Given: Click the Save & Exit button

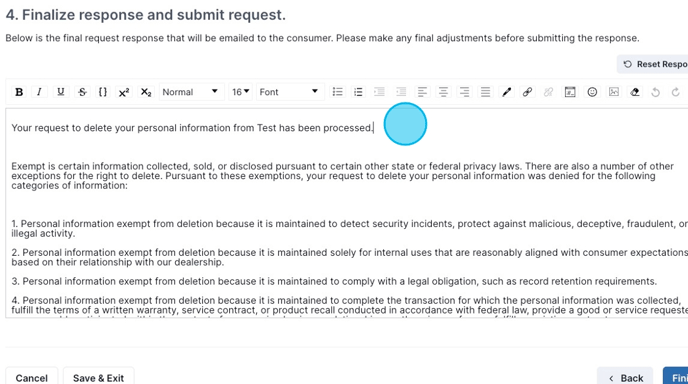Looking at the screenshot, I should (98, 377).
